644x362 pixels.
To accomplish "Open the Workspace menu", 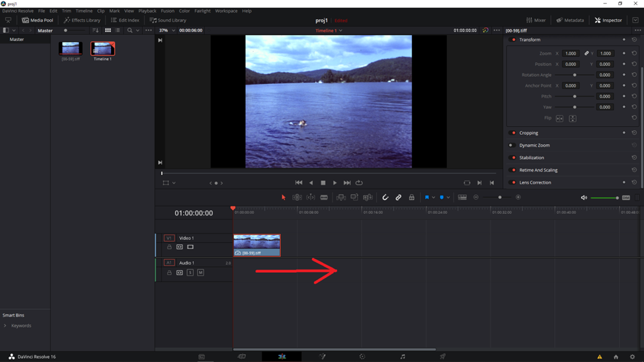I will click(226, 11).
